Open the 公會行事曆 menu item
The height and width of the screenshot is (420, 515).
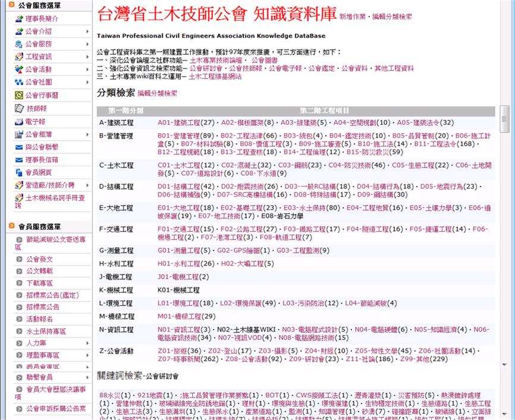[42, 96]
